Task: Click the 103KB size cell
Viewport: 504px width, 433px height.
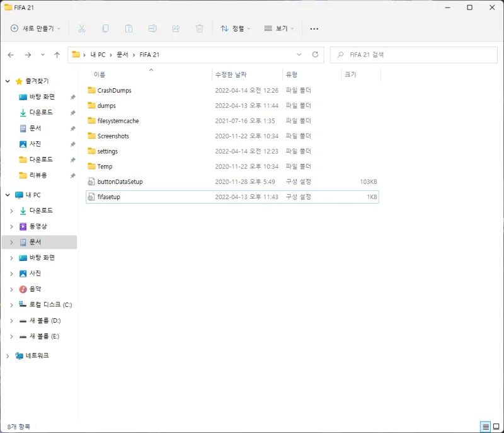Action: point(369,182)
